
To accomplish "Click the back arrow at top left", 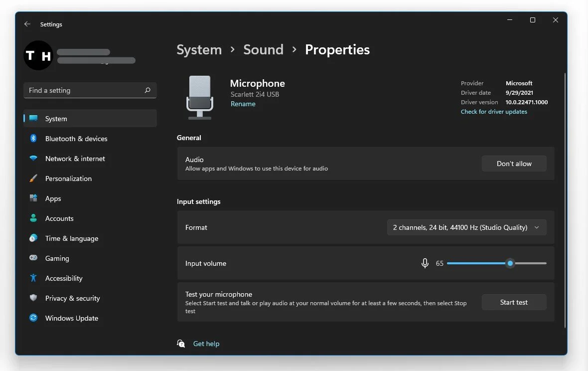I will [27, 24].
